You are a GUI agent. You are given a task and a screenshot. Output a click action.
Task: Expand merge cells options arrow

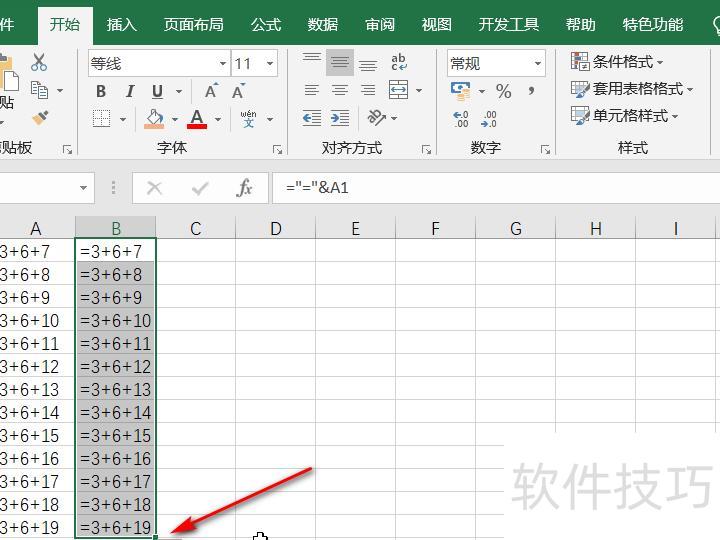coord(419,90)
